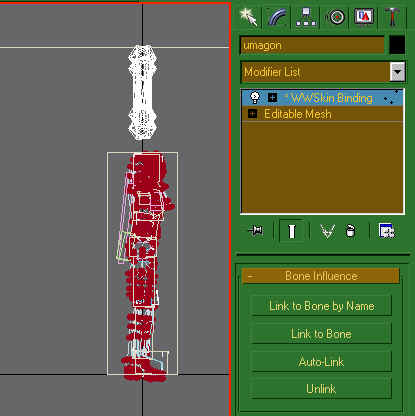Open the Modifier List dropdown arrow
Image resolution: width=415 pixels, height=416 pixels.
397,72
